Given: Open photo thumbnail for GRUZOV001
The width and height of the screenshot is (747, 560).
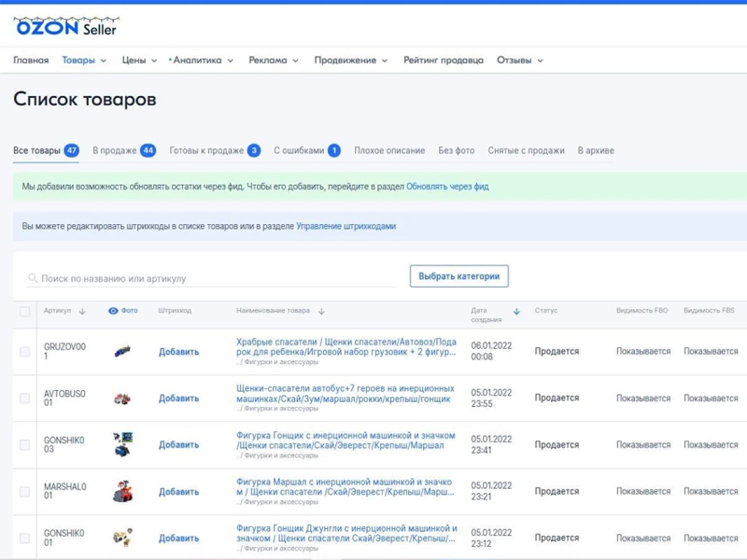Looking at the screenshot, I should (x=122, y=352).
